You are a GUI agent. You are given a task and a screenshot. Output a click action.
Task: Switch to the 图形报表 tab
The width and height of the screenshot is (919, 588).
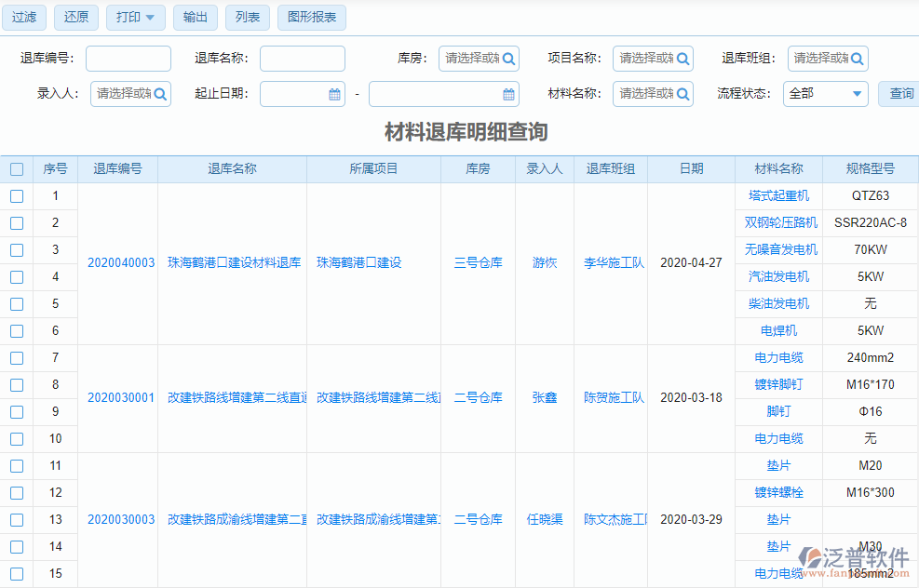point(311,17)
